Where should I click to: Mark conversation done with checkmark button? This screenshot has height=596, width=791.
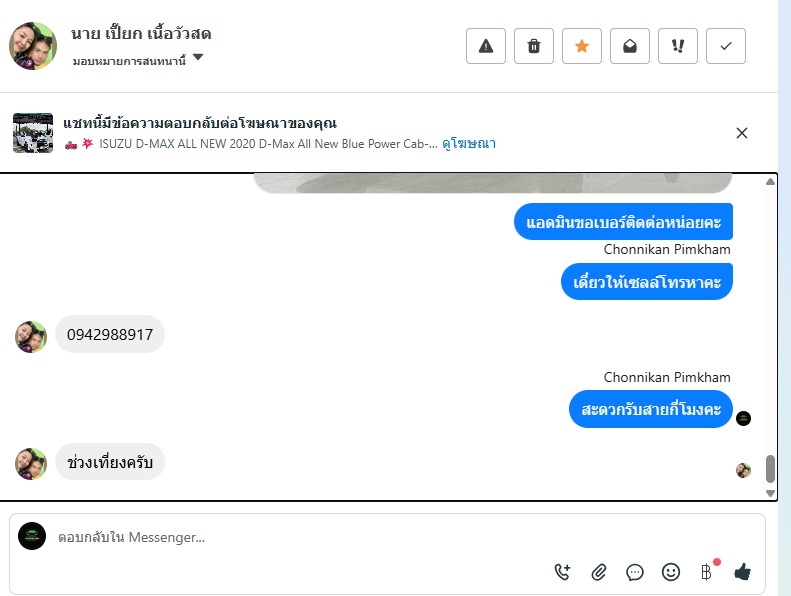tap(725, 46)
